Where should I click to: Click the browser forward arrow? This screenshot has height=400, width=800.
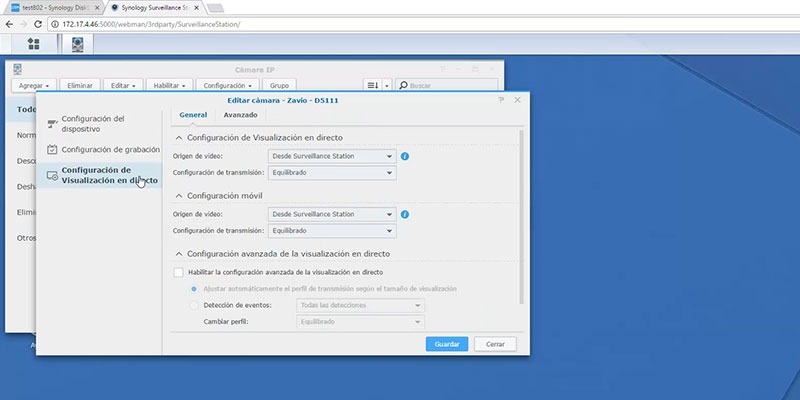click(23, 24)
